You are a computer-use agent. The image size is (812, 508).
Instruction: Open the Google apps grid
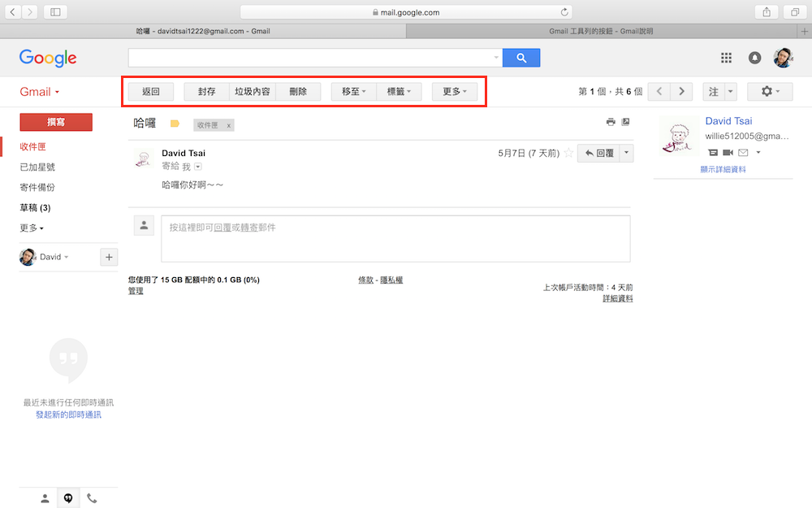click(x=726, y=58)
